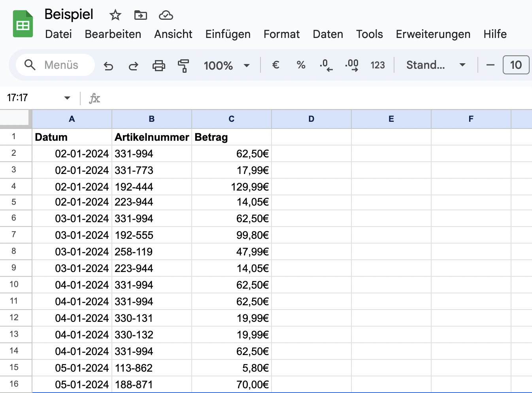Click the move-to-folder icon
Image resolution: width=532 pixels, height=393 pixels.
click(141, 15)
